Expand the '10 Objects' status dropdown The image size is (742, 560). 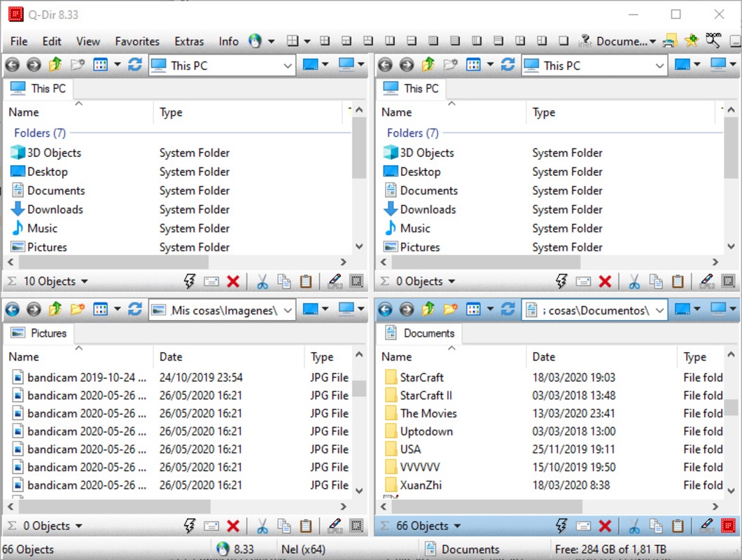pos(85,282)
